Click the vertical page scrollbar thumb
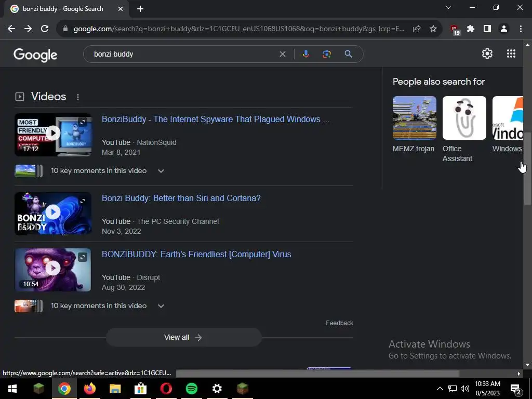The image size is (532, 399). 527,168
